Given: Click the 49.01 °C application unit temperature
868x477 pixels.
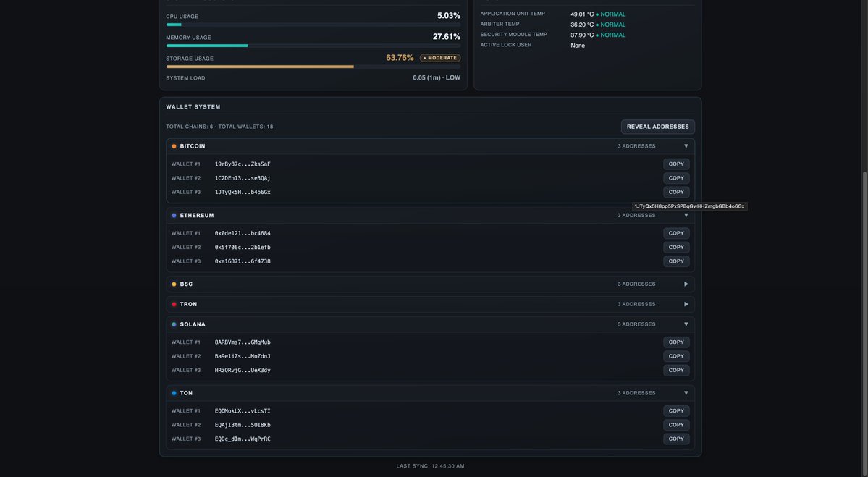Looking at the screenshot, I should [x=582, y=14].
